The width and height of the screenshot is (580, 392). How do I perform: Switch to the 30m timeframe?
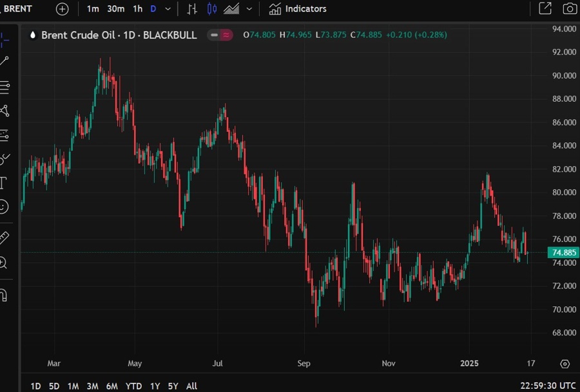tap(116, 9)
